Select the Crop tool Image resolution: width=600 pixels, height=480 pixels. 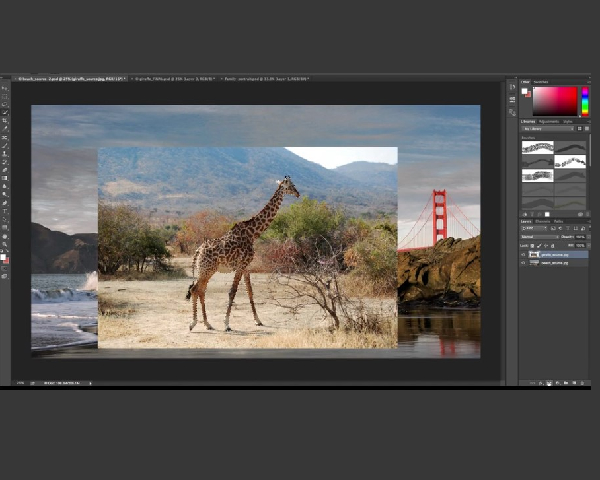pyautogui.click(x=4, y=120)
